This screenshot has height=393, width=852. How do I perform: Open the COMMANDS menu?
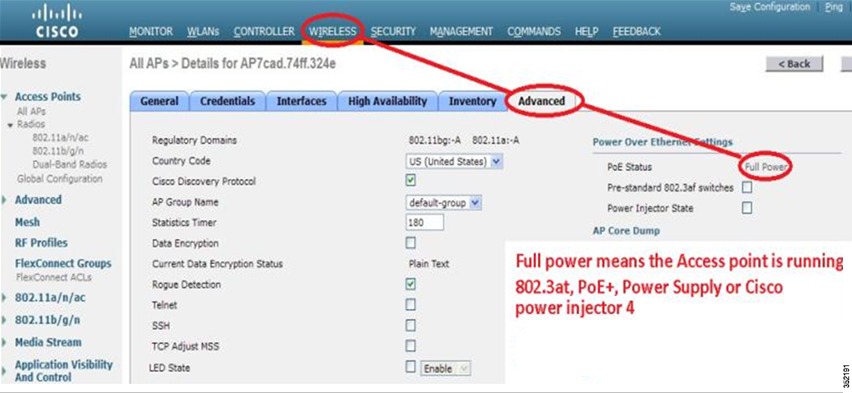click(534, 32)
